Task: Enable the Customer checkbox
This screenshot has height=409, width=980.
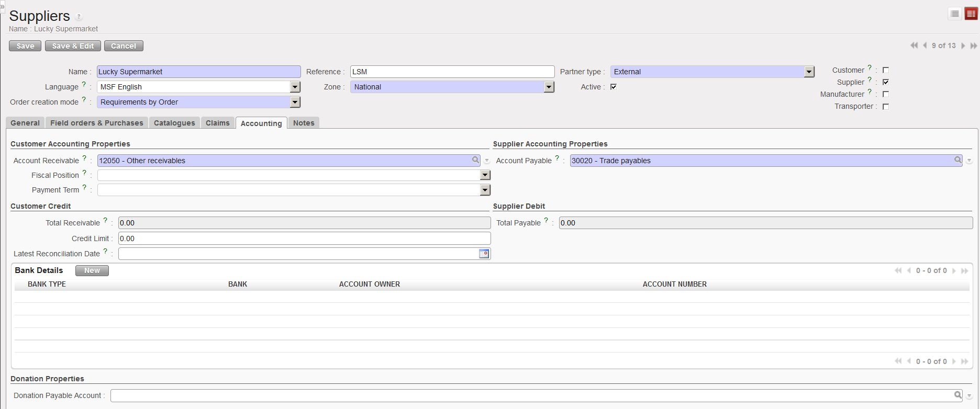Action: [886, 70]
